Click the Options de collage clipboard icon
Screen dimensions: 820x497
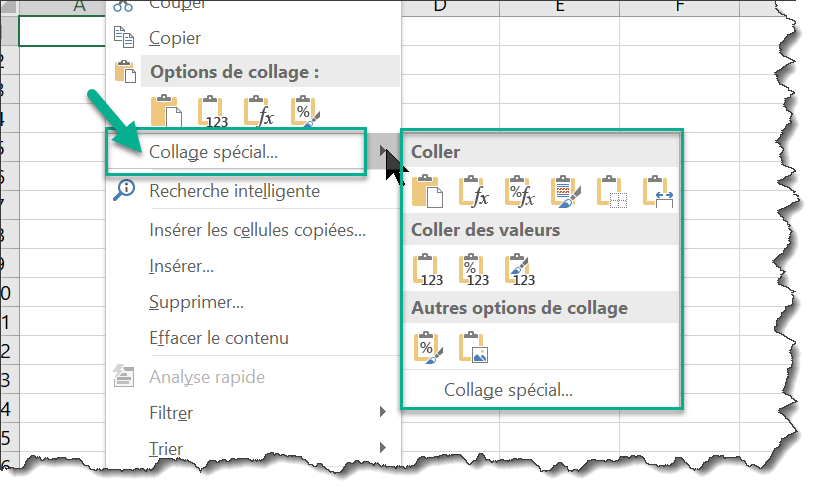(x=125, y=72)
